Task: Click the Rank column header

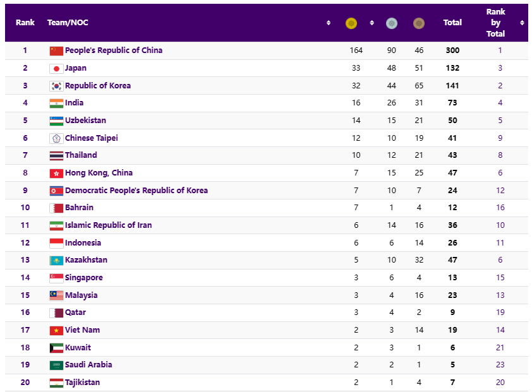Action: 25,23
